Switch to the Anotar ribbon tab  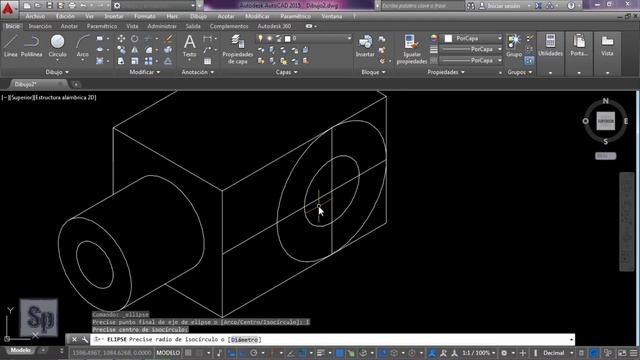(69, 26)
